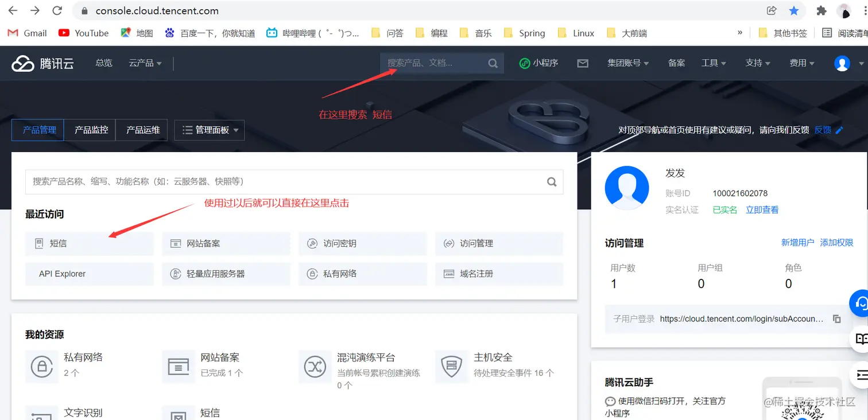This screenshot has width=868, height=420.
Task: Open the 问答 bookmark folder
Action: [387, 33]
